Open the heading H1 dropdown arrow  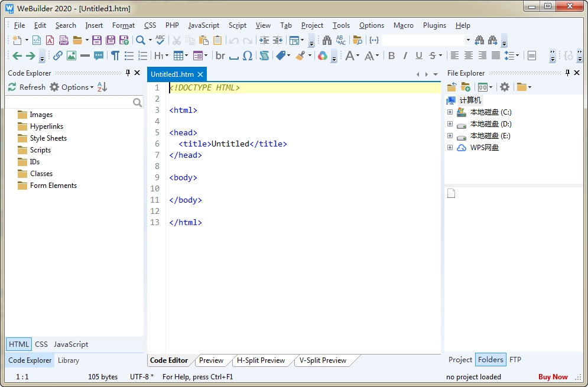point(167,56)
